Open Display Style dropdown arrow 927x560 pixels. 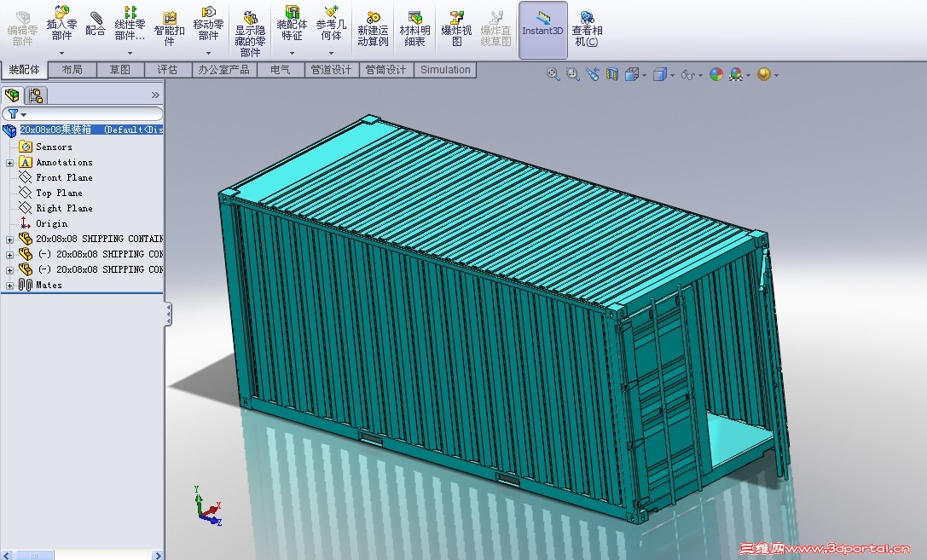click(672, 76)
